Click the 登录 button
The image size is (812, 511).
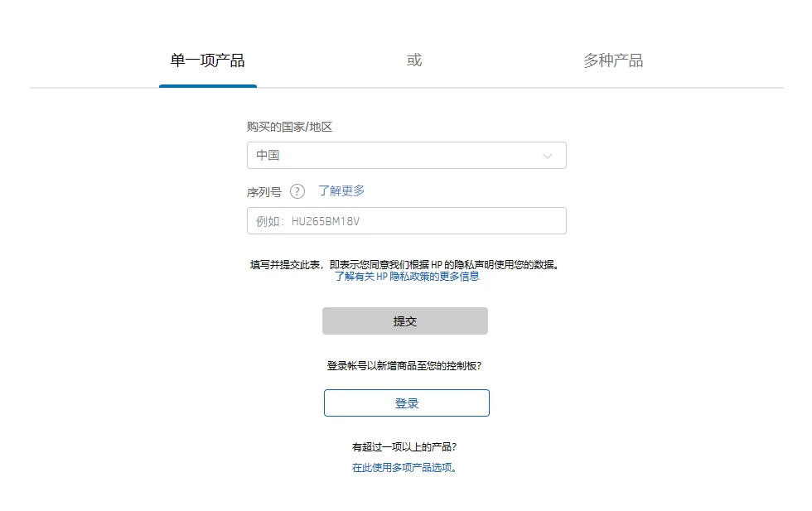pyautogui.click(x=406, y=403)
